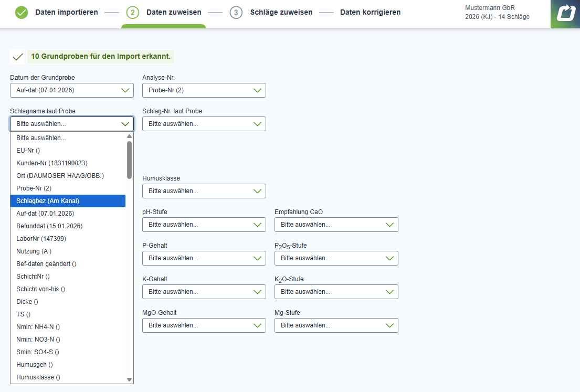
Task: Switch to Daten korrigieren step
Action: click(370, 13)
